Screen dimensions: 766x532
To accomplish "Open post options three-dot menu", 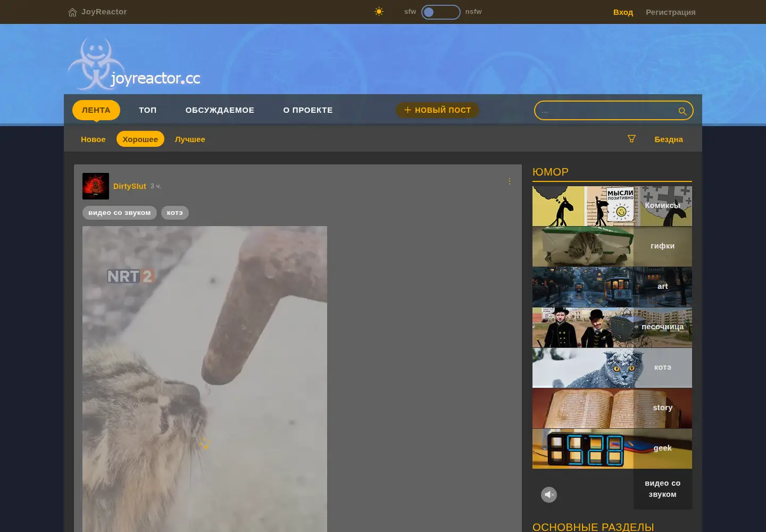I will click(510, 181).
